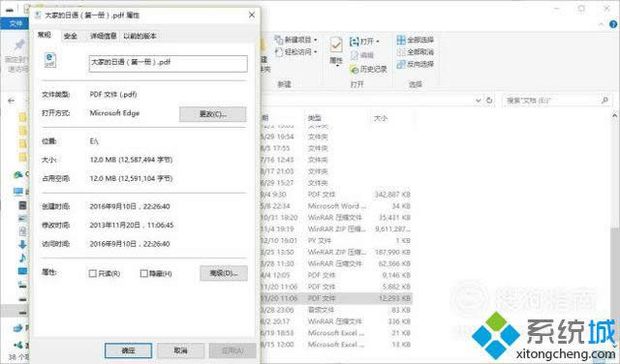This screenshot has width=620, height=364.
Task: Click the Explorer help question mark icon
Action: point(613,24)
